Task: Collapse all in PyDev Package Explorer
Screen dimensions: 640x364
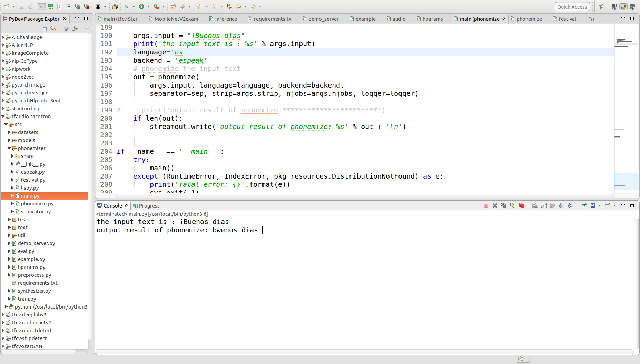Action: pos(44,29)
